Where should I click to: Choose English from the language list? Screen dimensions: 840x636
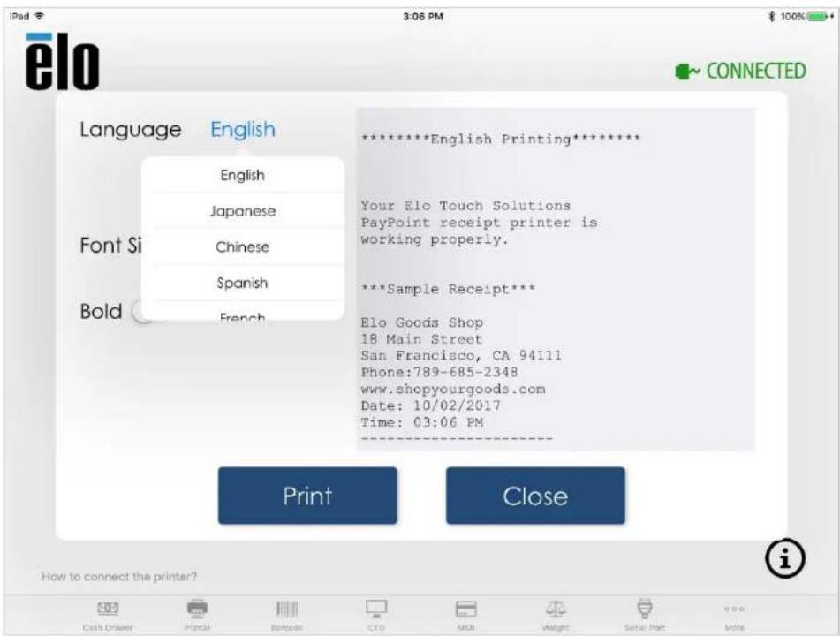pos(243,175)
